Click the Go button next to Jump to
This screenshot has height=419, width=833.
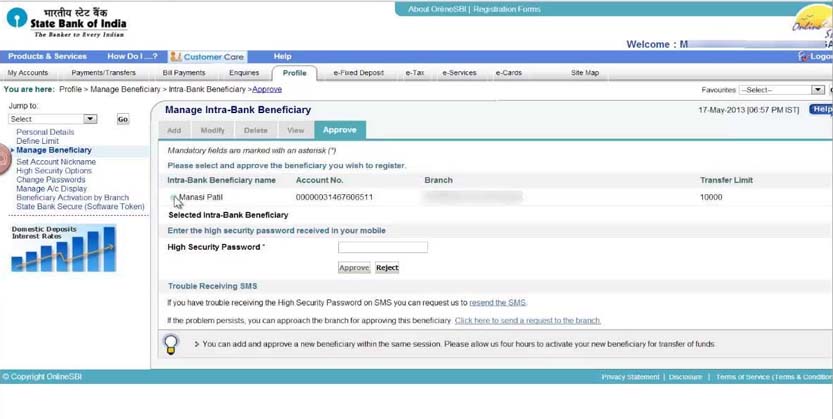(123, 119)
